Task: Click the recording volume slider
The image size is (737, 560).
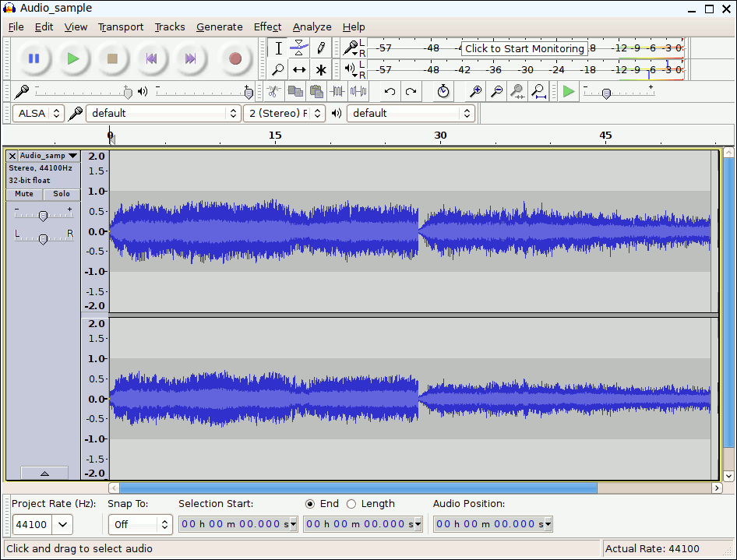Action: pyautogui.click(x=83, y=91)
